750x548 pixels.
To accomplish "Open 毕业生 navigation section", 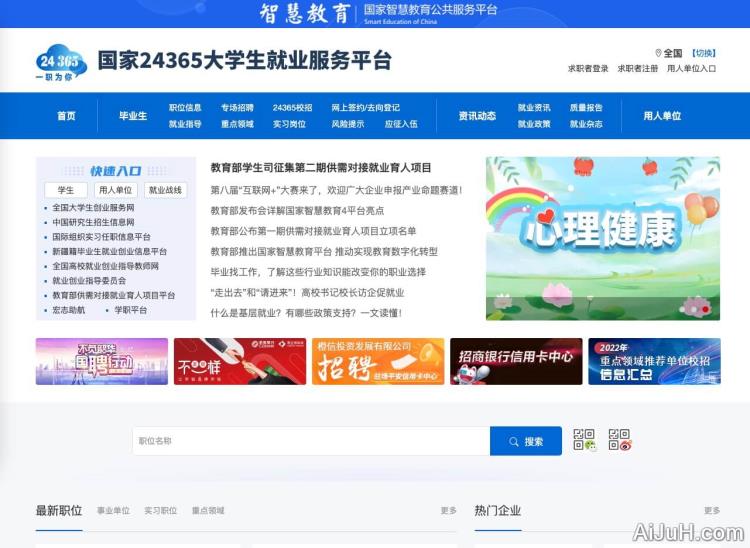I will click(133, 116).
